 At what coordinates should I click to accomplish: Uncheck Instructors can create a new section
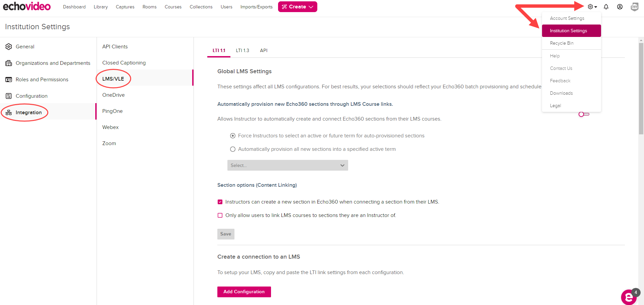[220, 202]
